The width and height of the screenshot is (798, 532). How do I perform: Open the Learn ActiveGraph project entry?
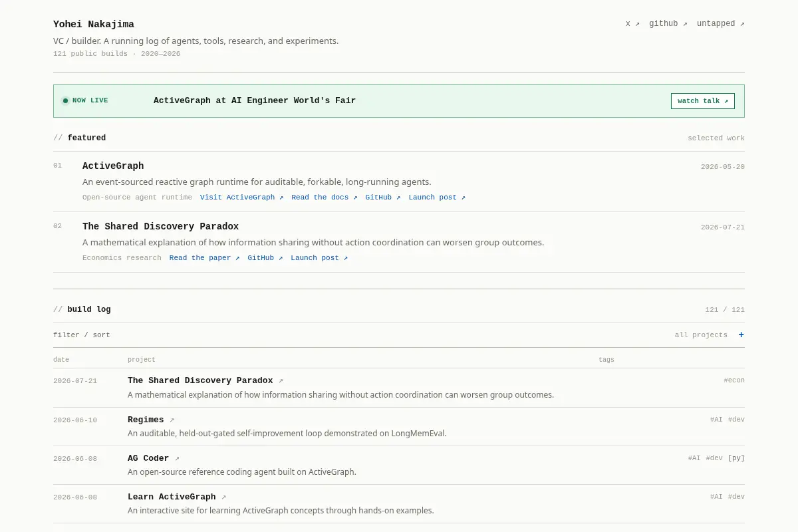172,497
